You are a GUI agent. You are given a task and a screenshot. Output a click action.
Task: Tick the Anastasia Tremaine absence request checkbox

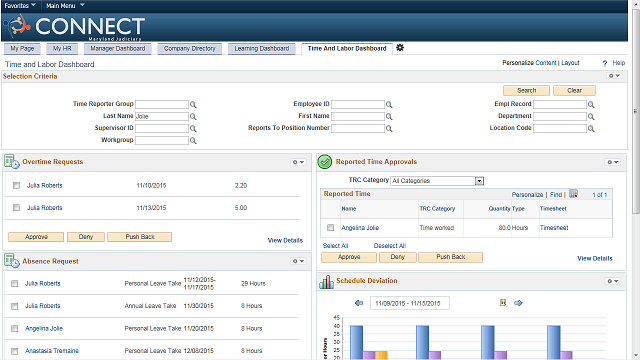[x=15, y=351]
